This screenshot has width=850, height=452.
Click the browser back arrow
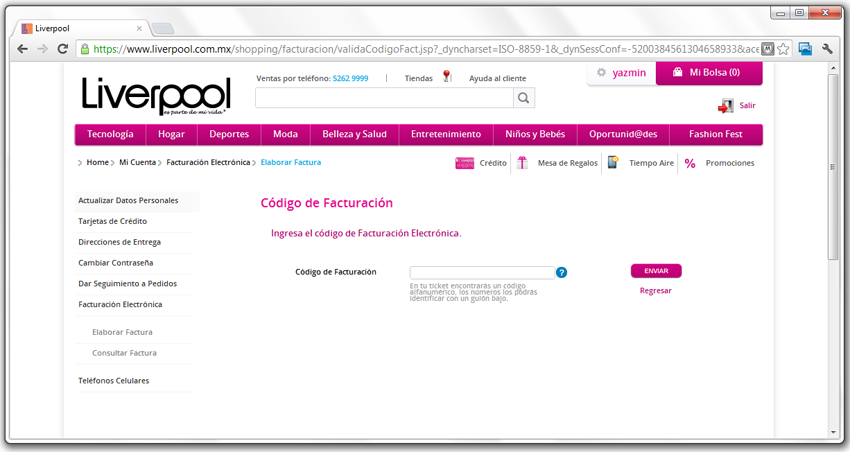point(22,49)
